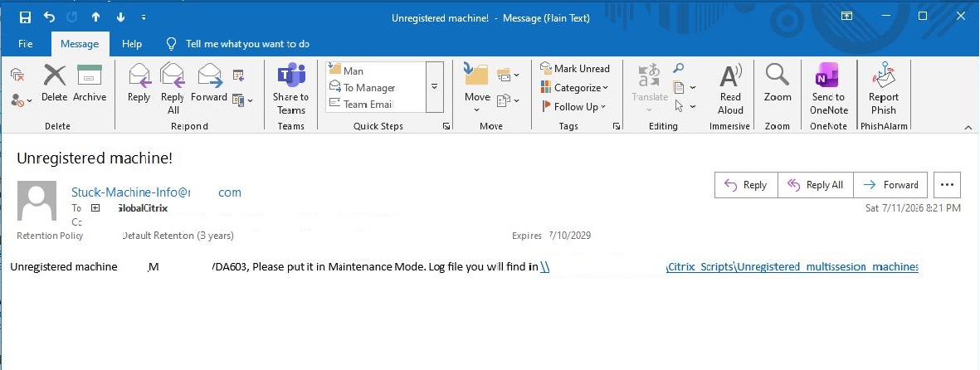Reply with a meeting icon
This screenshot has width=980, height=370.
(238, 75)
